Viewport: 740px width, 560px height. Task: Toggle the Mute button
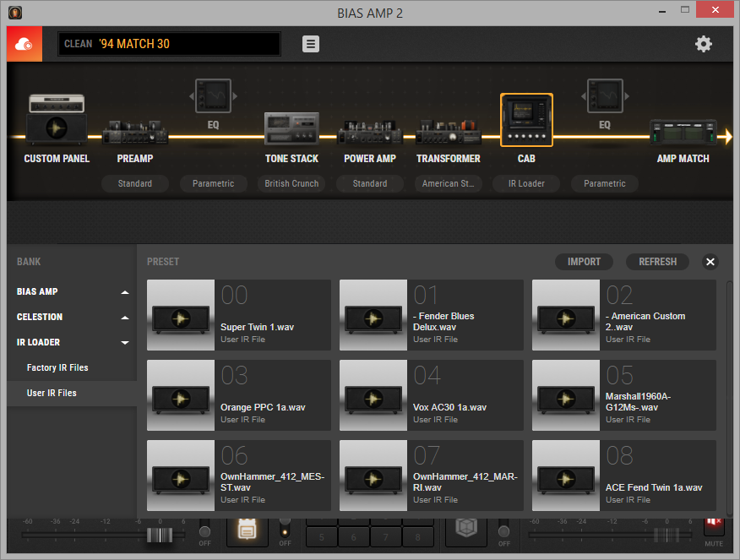[714, 527]
